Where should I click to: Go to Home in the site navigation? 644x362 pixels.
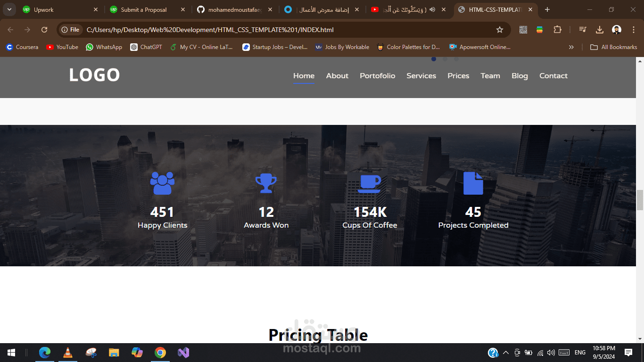tap(304, 76)
